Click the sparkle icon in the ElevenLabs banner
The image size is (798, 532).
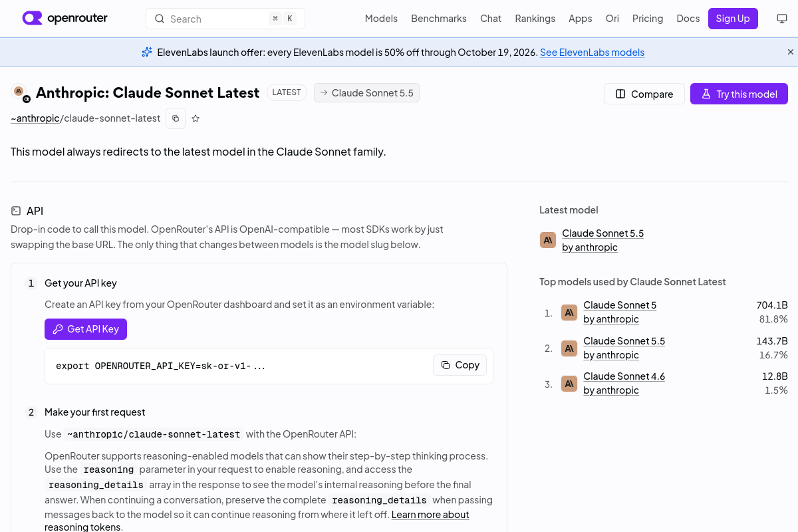(x=147, y=52)
